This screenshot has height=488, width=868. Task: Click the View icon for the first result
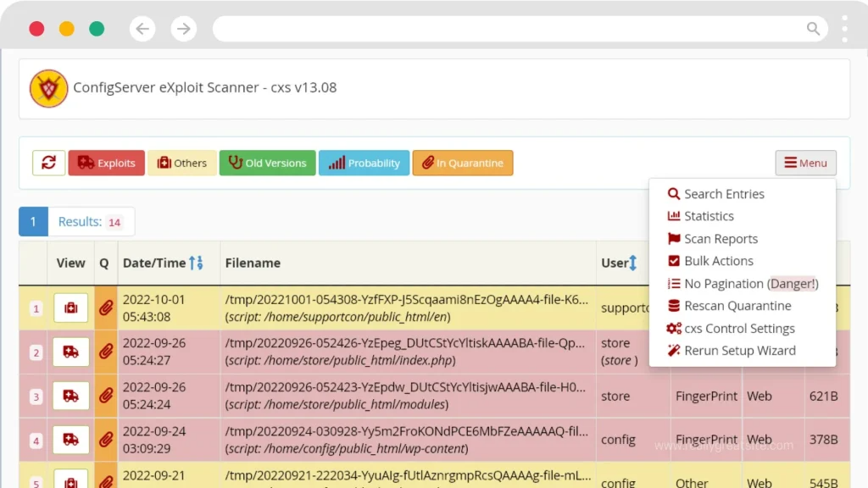pyautogui.click(x=70, y=308)
